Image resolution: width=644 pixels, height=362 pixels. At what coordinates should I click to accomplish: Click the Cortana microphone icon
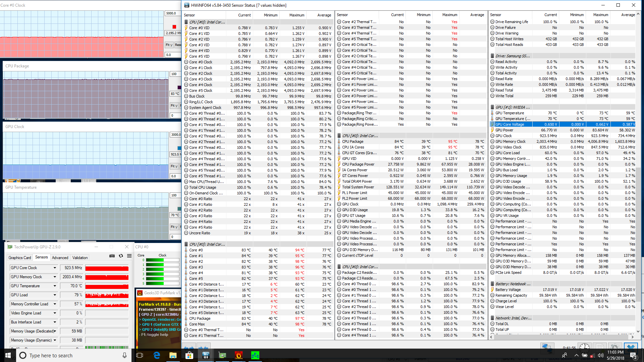click(125, 355)
